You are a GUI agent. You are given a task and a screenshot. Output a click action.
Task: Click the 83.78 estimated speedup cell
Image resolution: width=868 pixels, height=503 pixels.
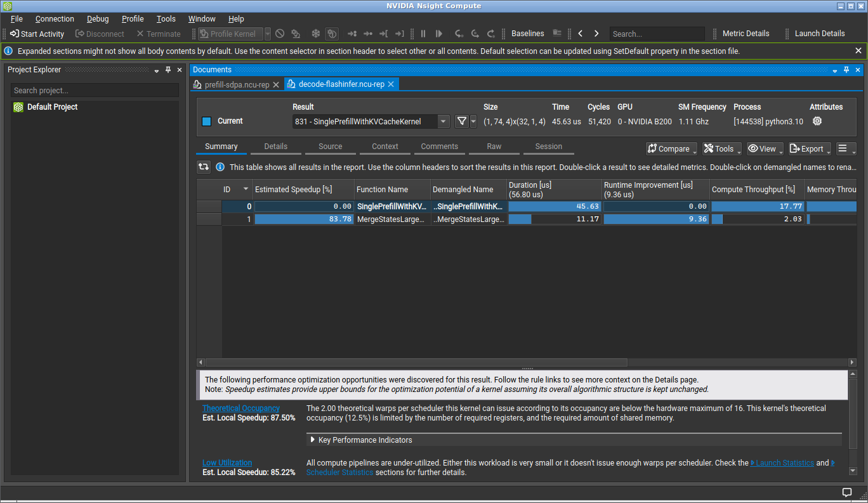point(303,219)
